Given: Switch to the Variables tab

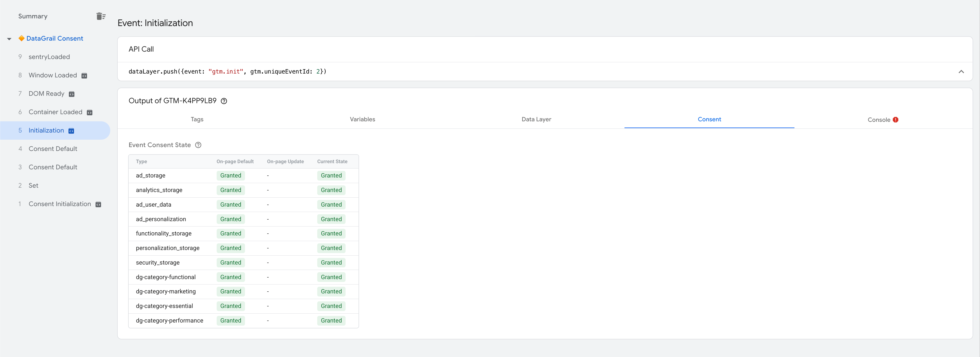Looking at the screenshot, I should pos(363,119).
